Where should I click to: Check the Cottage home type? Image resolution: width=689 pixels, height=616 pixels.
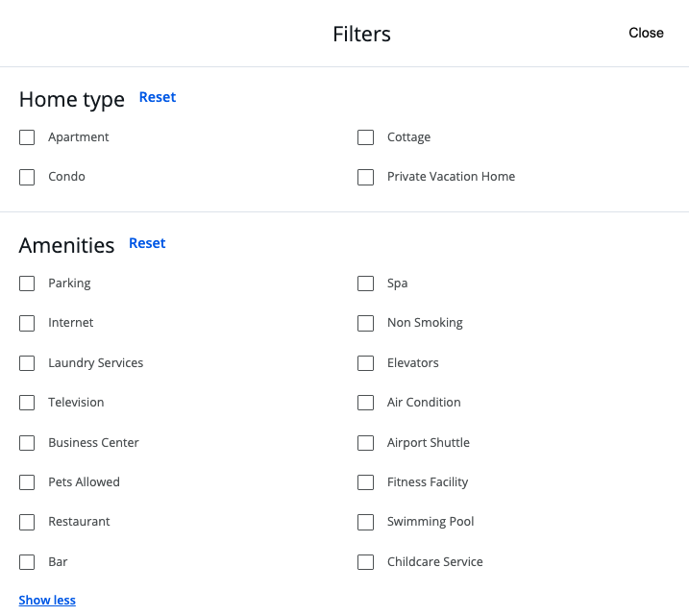(x=365, y=137)
